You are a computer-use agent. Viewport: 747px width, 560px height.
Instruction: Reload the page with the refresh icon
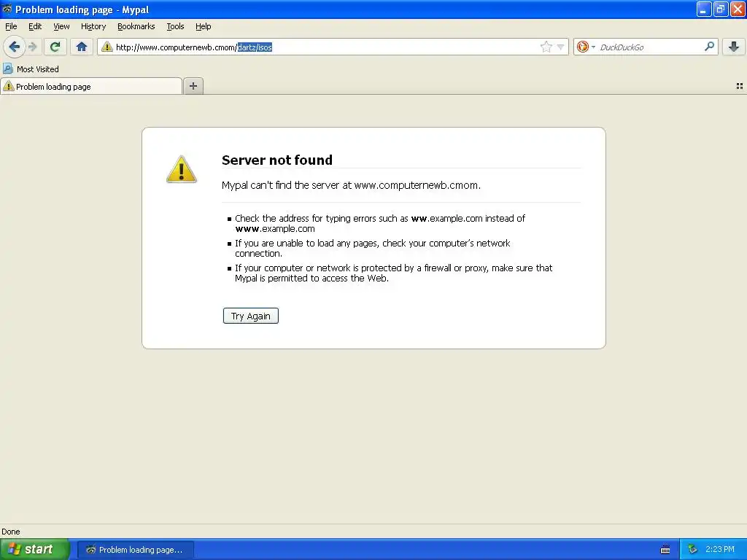[55, 47]
